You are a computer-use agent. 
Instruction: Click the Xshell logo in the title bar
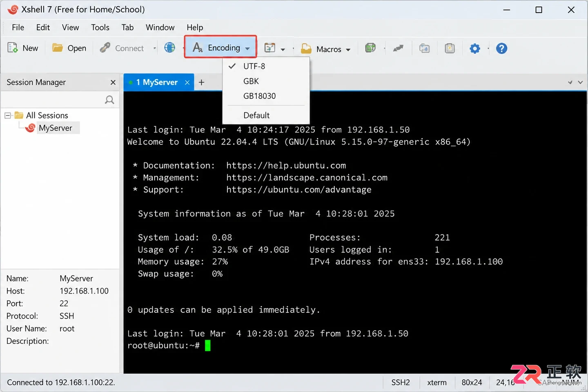coord(13,9)
